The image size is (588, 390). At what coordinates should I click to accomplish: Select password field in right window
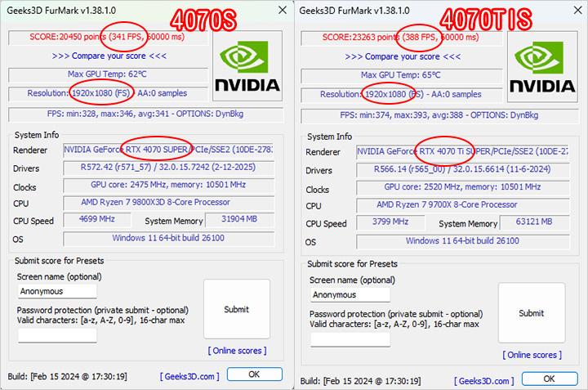350,339
